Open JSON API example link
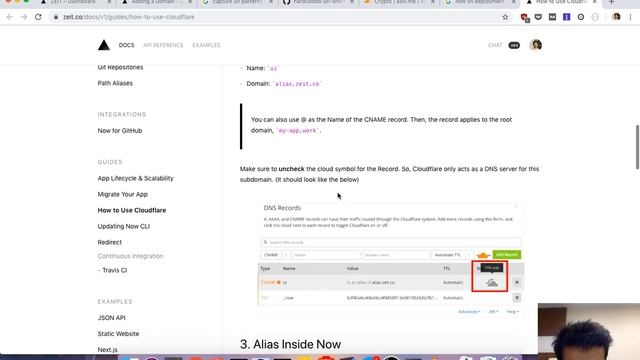640x360 pixels. click(x=111, y=318)
